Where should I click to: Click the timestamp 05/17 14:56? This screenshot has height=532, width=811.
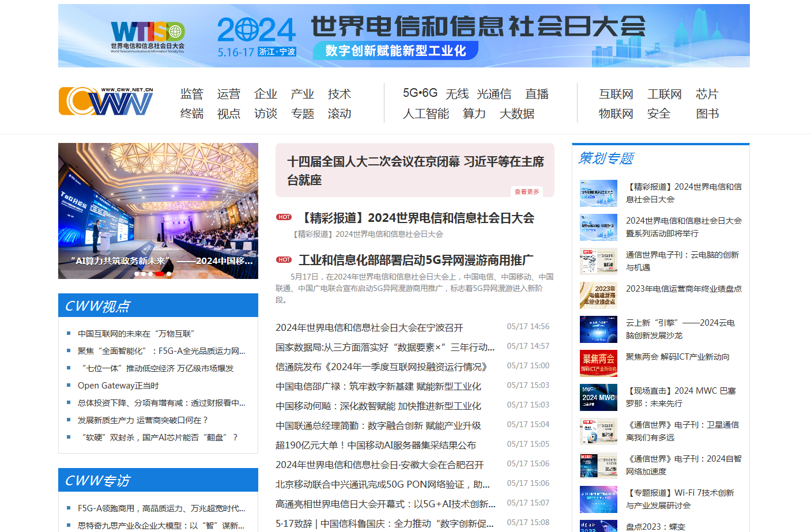[528, 326]
